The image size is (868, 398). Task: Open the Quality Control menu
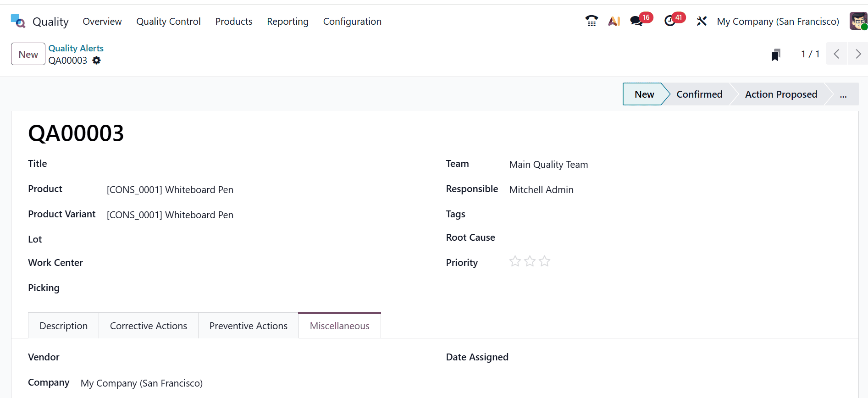click(x=168, y=22)
